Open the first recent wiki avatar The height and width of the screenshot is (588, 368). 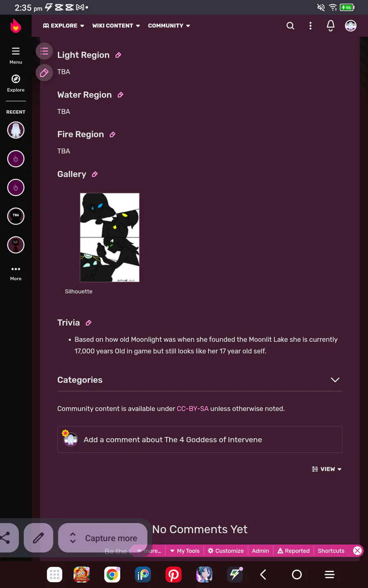16,130
